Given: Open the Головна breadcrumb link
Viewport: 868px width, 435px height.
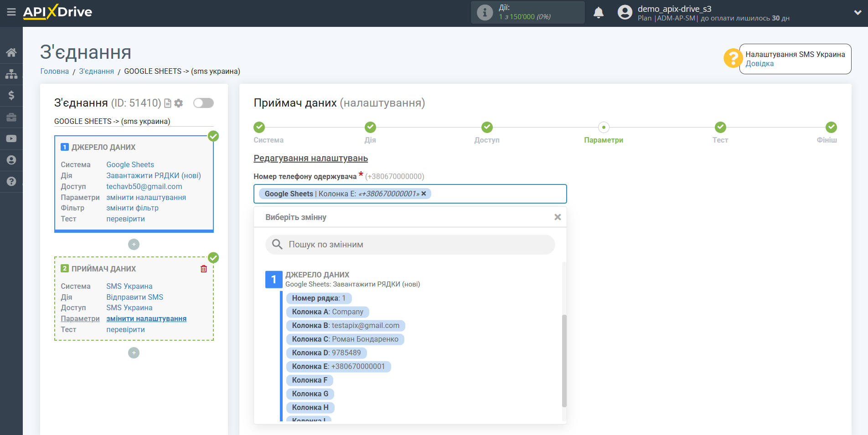Looking at the screenshot, I should pos(55,71).
